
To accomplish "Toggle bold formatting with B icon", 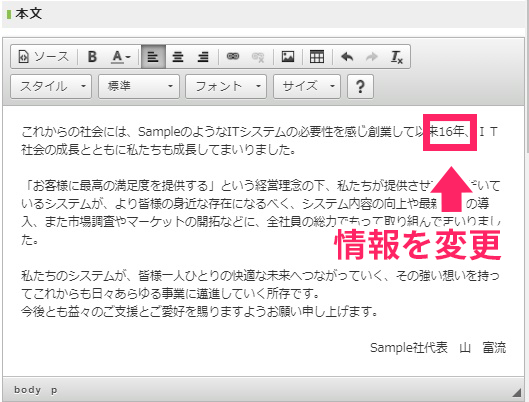I will coord(92,57).
